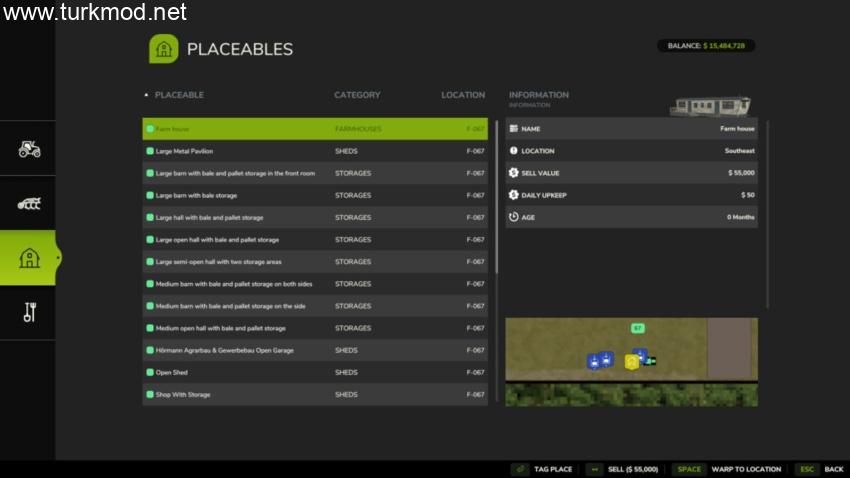850x478 pixels.
Task: Click the Tag Place button
Action: (552, 469)
